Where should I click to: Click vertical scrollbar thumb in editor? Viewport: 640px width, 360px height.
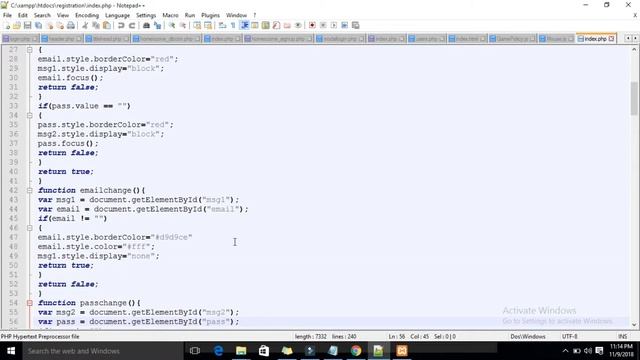point(634,98)
